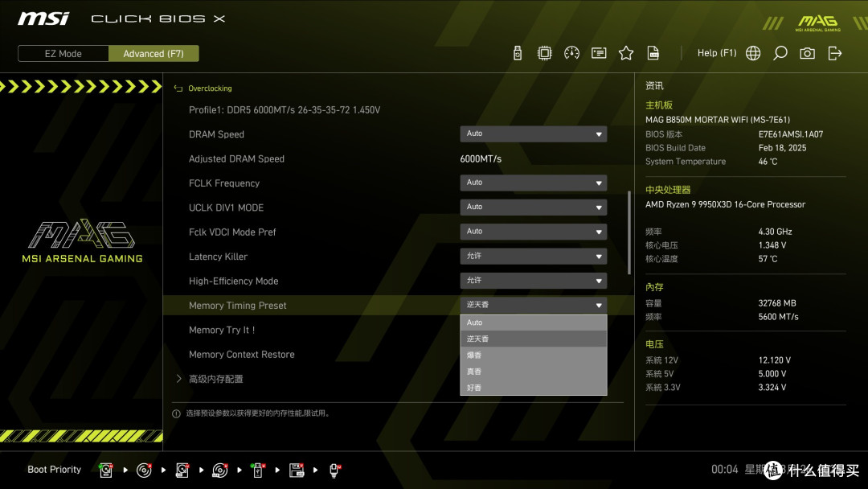Click the BIOS version E7E61AMSI.1A07

coord(791,134)
